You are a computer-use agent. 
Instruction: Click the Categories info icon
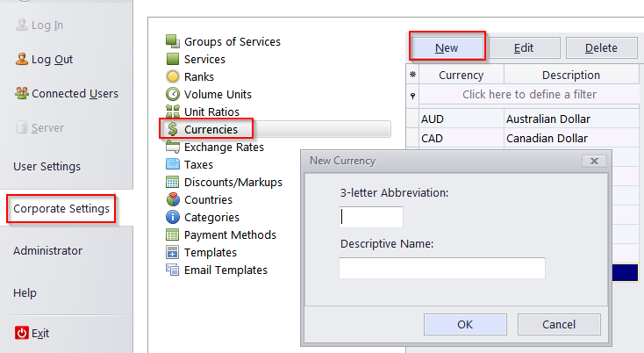point(173,217)
